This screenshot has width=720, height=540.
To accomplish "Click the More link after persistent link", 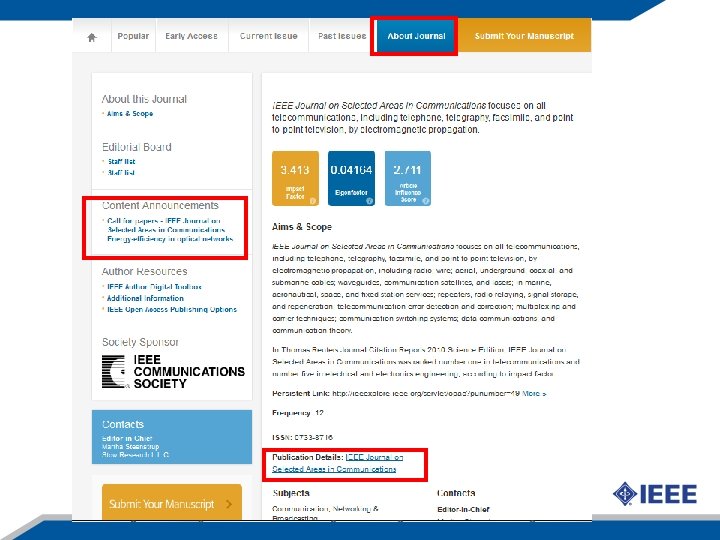I will pyautogui.click(x=534, y=394).
